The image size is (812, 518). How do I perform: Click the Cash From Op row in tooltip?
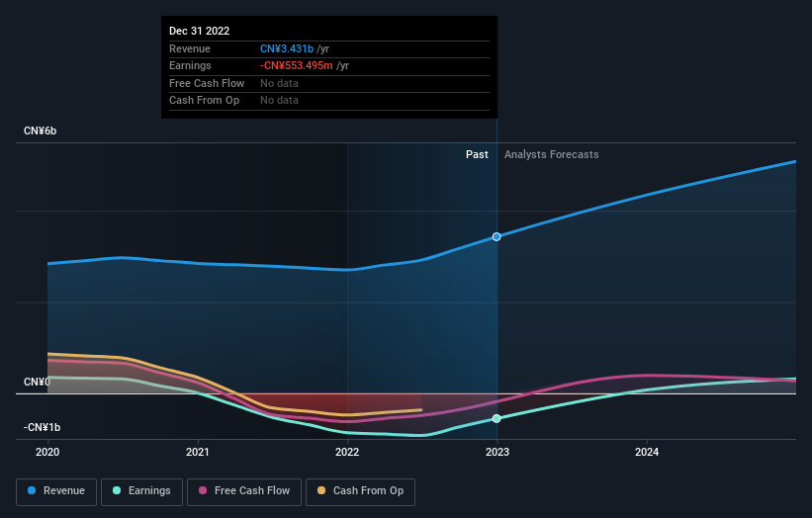328,101
